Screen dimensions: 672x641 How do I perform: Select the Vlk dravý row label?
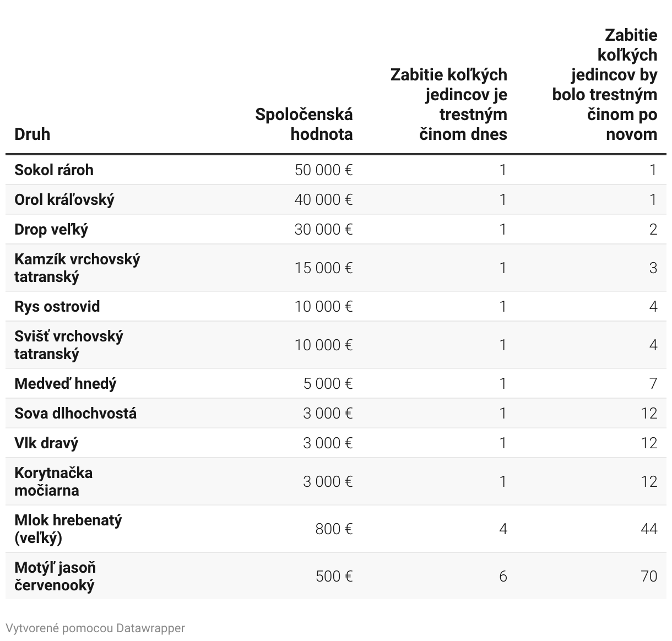(x=46, y=443)
